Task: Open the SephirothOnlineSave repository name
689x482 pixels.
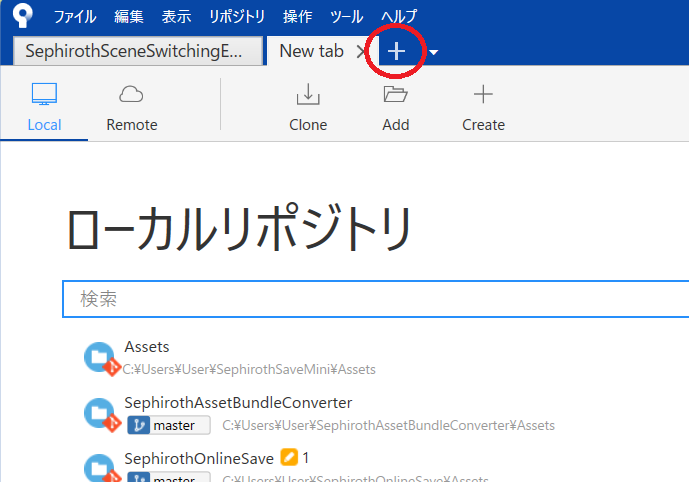Action: (x=199, y=459)
